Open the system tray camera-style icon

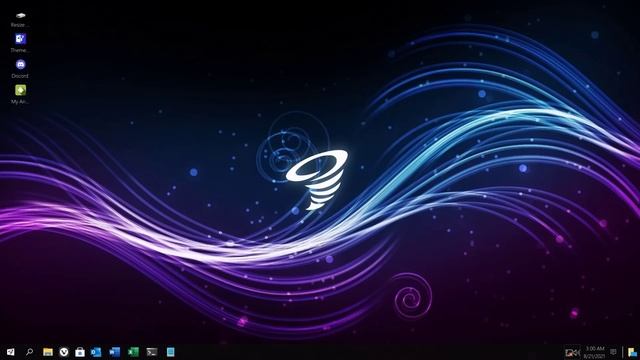572,352
